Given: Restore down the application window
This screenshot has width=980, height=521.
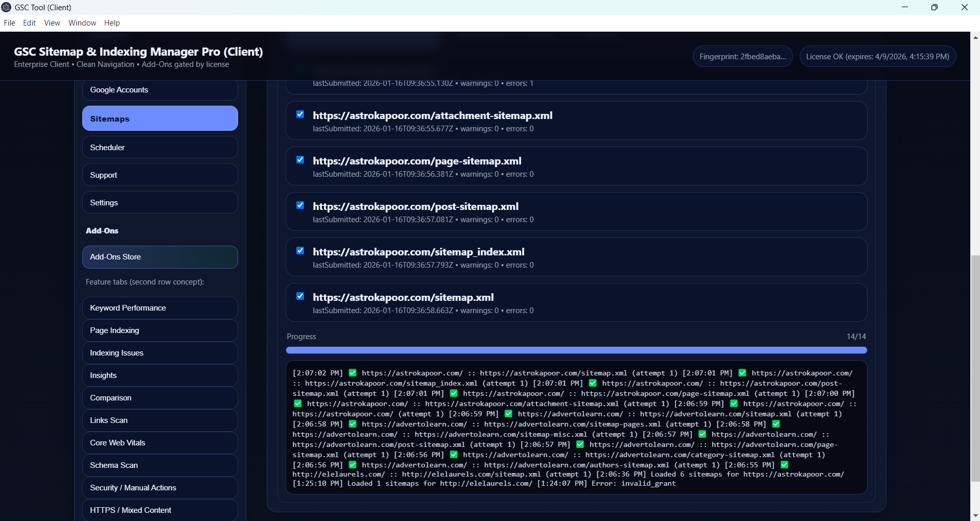Looking at the screenshot, I should (934, 7).
